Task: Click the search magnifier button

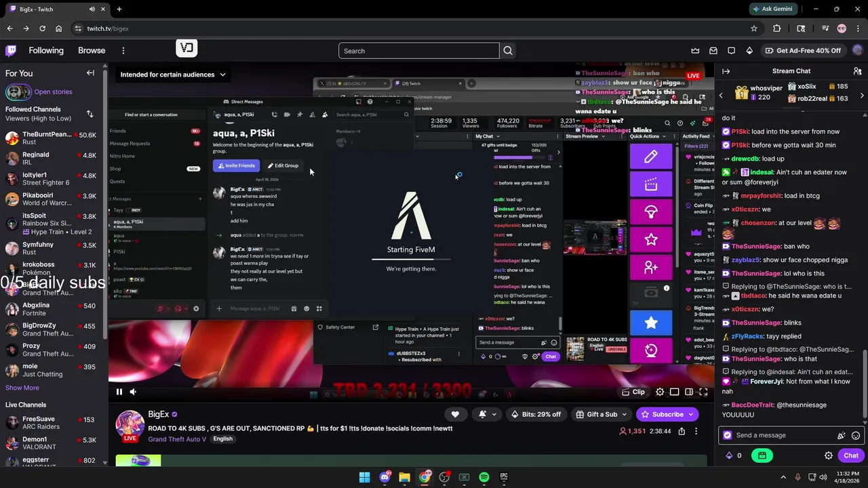Action: click(x=508, y=51)
